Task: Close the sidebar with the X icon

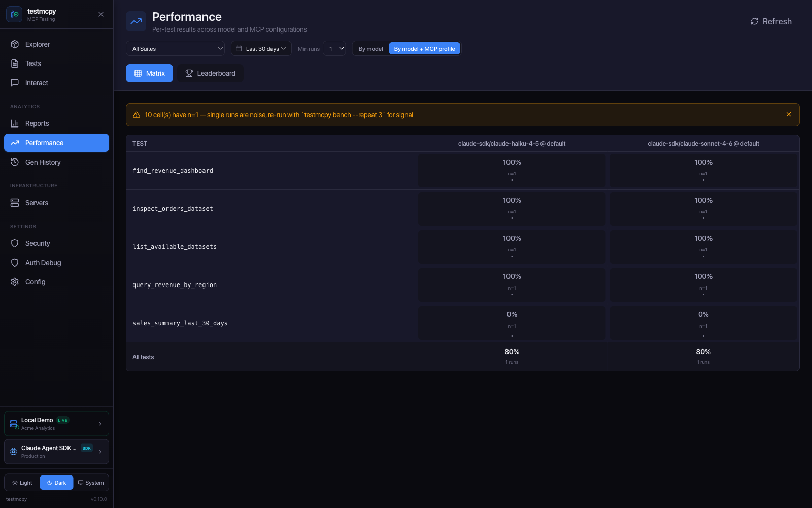Action: [x=101, y=14]
